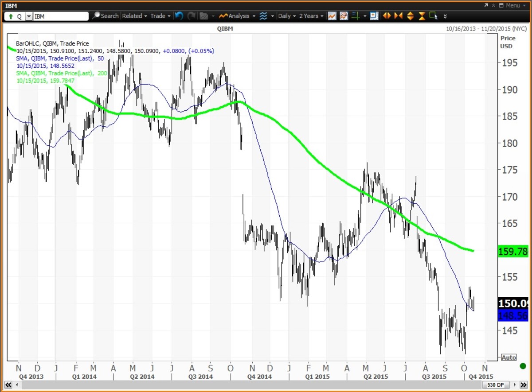
Task: Open the Trade menu
Action: click(160, 16)
